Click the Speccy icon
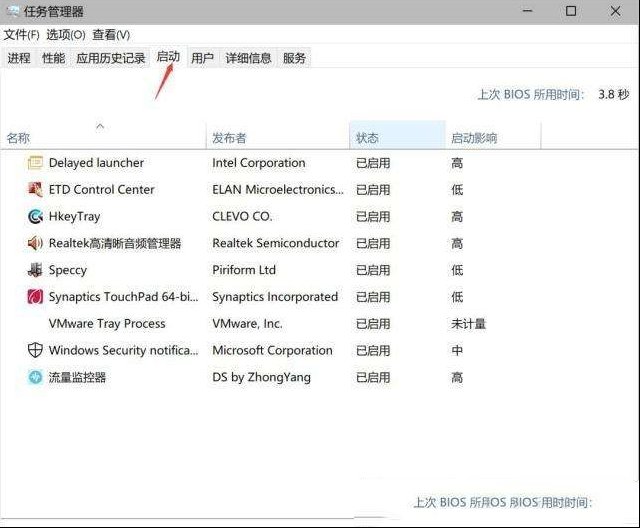 coord(35,270)
